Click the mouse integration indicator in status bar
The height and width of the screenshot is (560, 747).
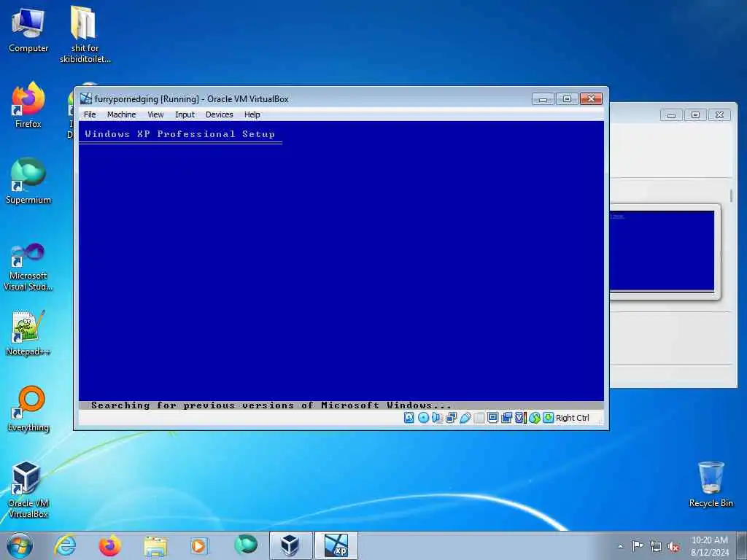tap(535, 418)
